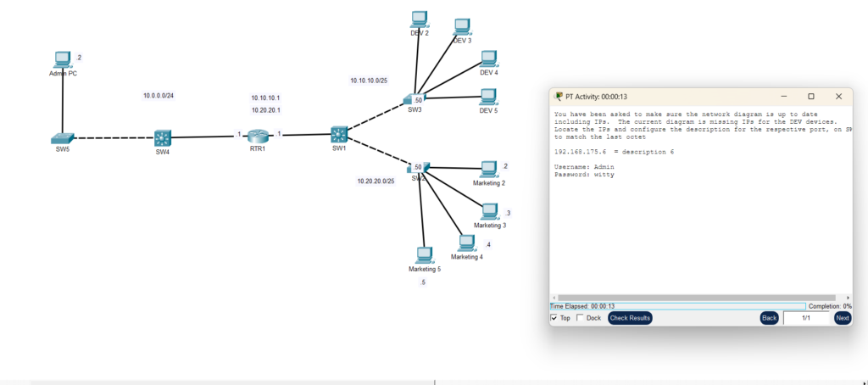This screenshot has width=868, height=385.
Task: Click the Marketing 2 computer icon
Action: pos(489,170)
